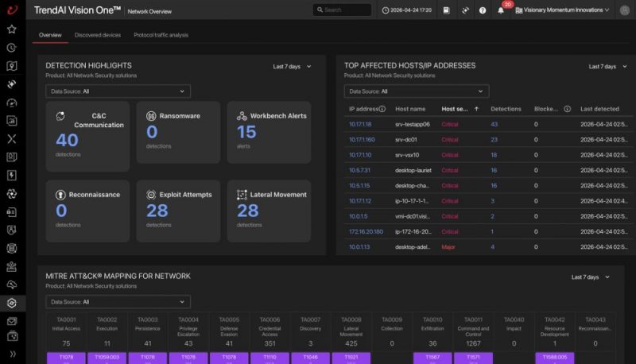This screenshot has height=364, width=636.
Task: Click the T1571 technique block under TA0011
Action: pos(473,358)
